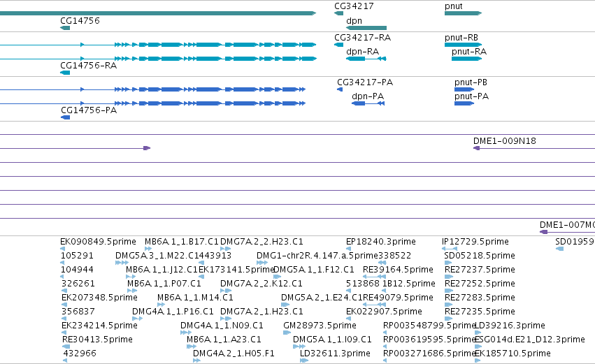Click EST label IP12729.5prime

(x=475, y=242)
